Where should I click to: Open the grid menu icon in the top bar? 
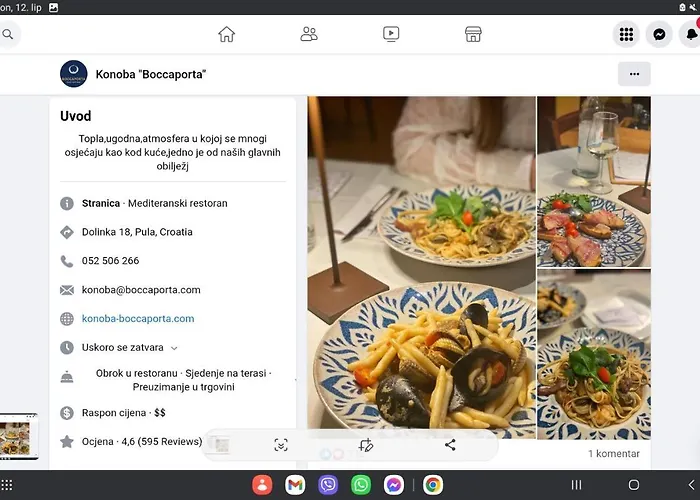pos(626,34)
